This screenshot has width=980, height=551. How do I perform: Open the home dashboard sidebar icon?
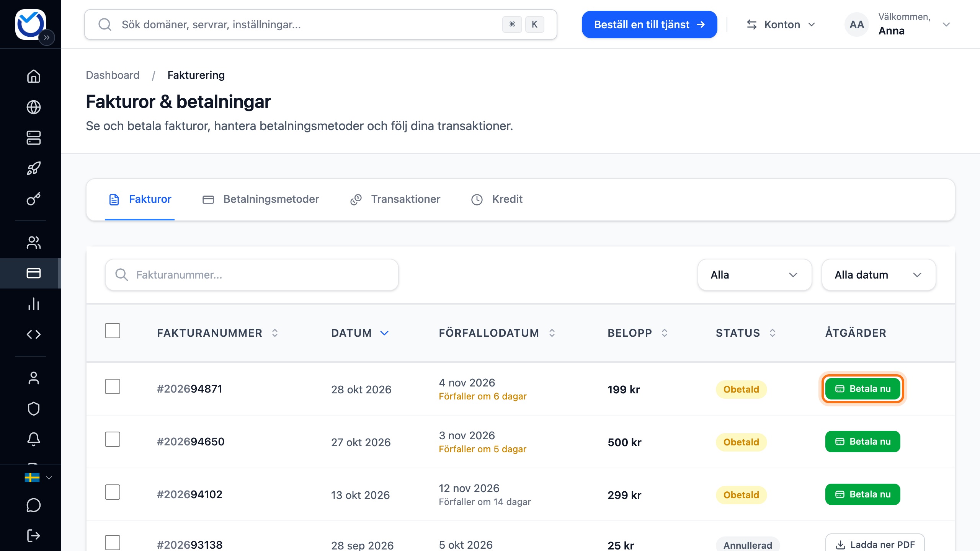34,76
